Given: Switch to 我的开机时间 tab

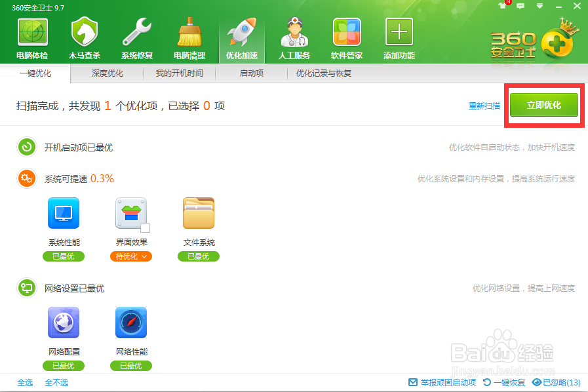Looking at the screenshot, I should click(x=179, y=73).
